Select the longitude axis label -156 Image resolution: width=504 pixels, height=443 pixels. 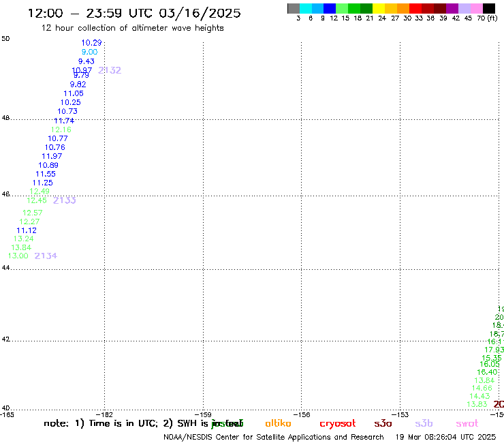302,414
